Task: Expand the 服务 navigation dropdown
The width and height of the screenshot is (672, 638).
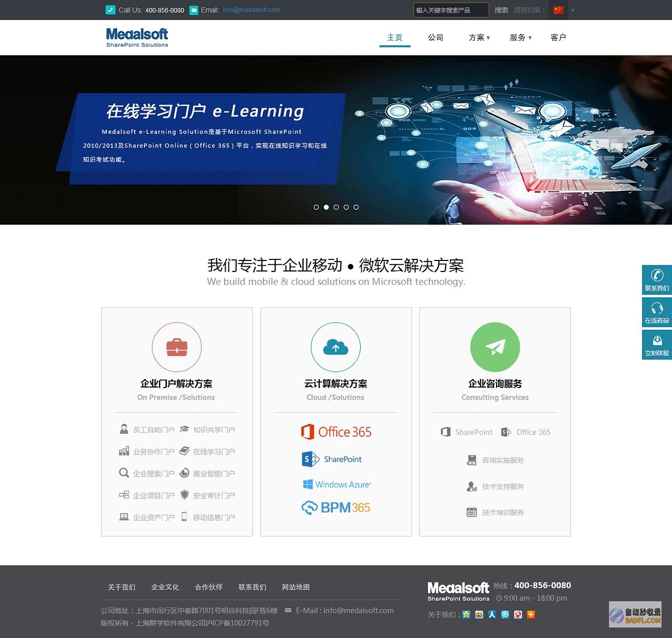Action: [520, 37]
